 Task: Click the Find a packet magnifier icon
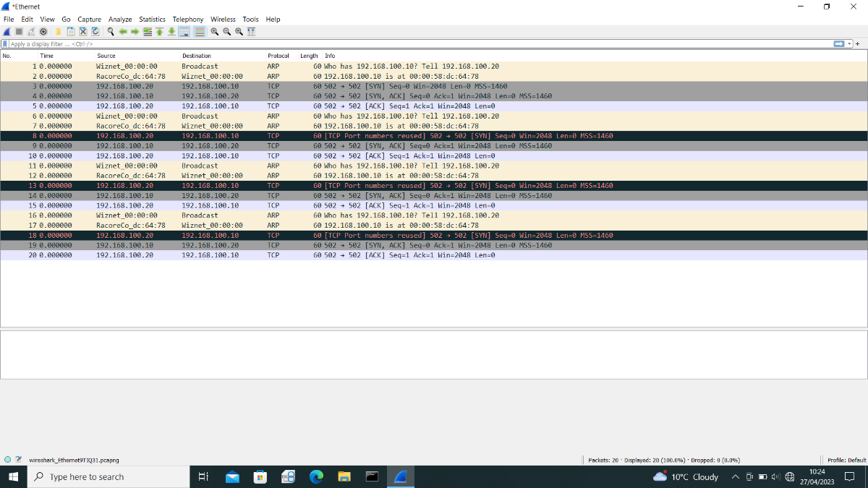111,32
